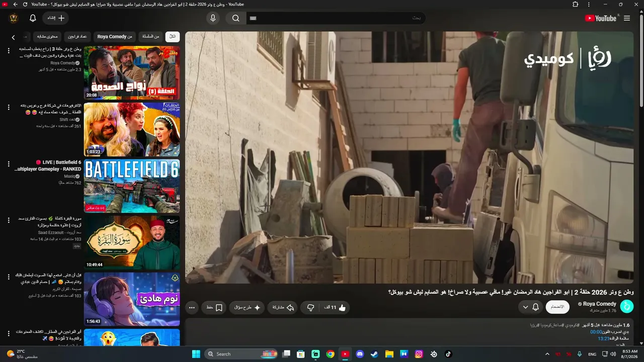This screenshot has height=362, width=644.
Task: Open Windows Start menu
Action: coord(196,354)
